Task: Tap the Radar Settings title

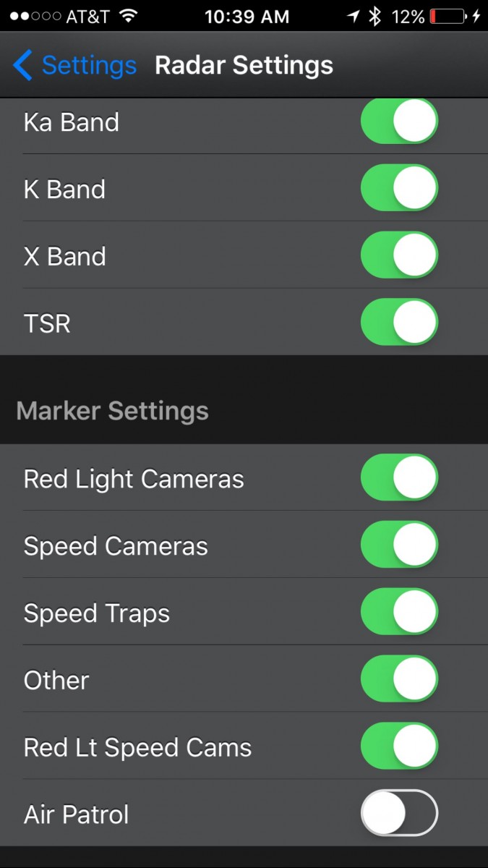Action: click(x=244, y=65)
